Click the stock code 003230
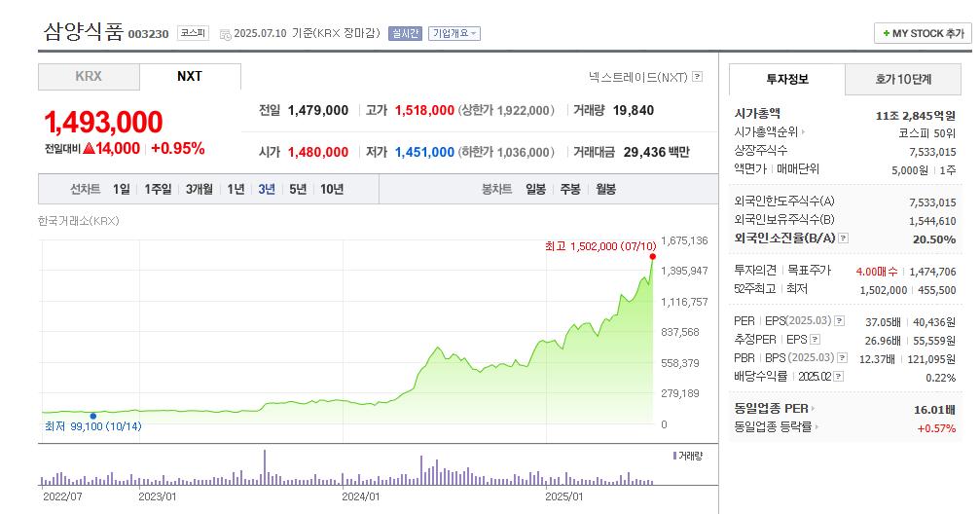This screenshot has width=980, height=514. [x=148, y=34]
